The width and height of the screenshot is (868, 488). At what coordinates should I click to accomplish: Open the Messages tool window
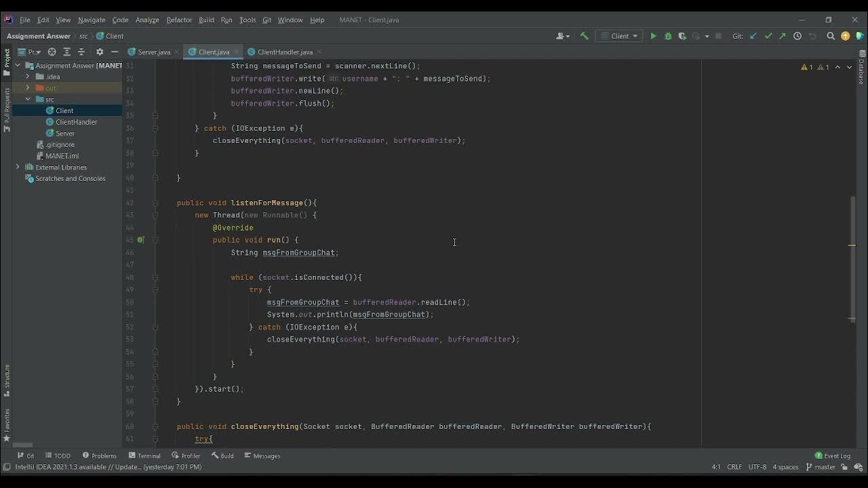coord(262,455)
